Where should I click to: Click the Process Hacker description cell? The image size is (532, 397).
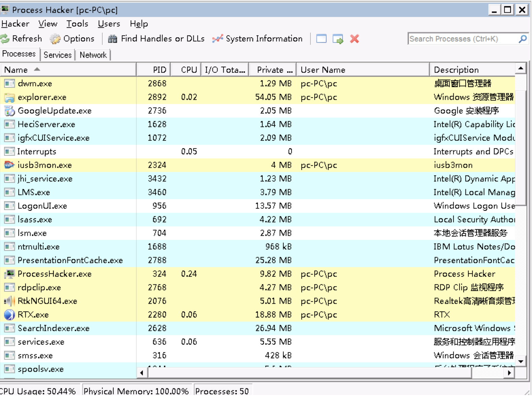click(x=465, y=274)
